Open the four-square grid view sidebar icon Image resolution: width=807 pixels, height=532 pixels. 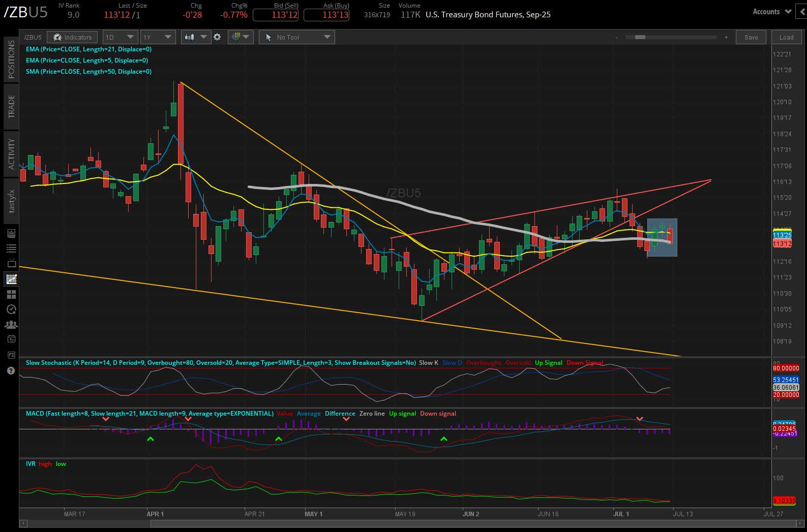pyautogui.click(x=11, y=294)
